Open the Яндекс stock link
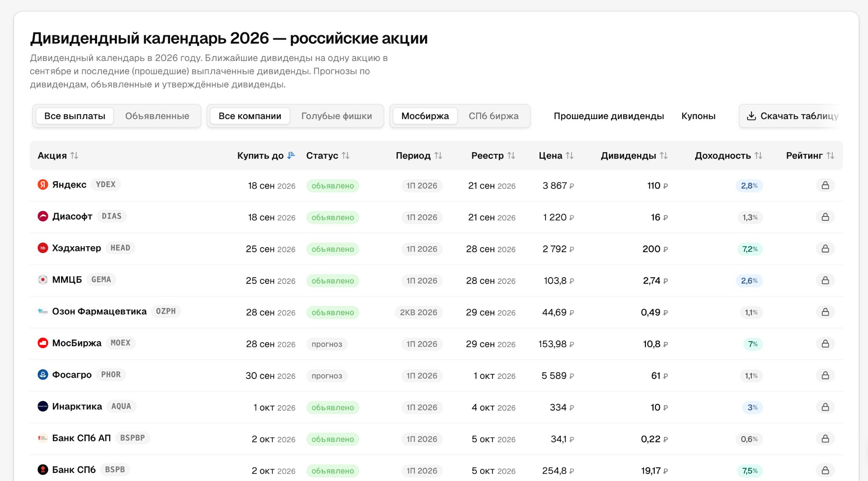Viewport: 868px width, 481px height. [x=69, y=185]
